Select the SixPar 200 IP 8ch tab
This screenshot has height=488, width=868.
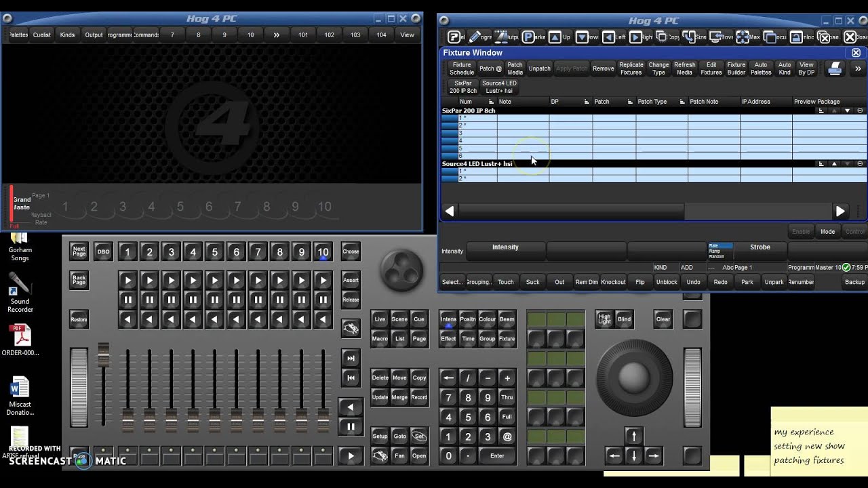click(463, 87)
